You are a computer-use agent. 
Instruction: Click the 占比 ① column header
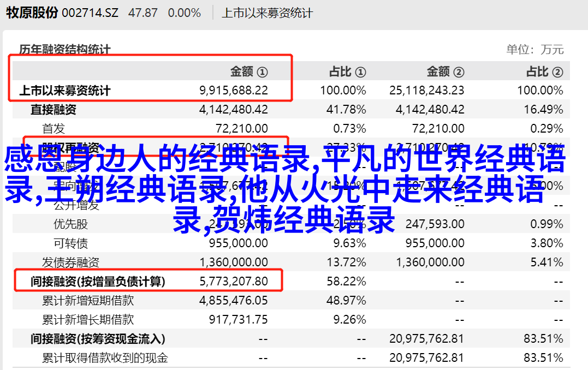pyautogui.click(x=347, y=71)
